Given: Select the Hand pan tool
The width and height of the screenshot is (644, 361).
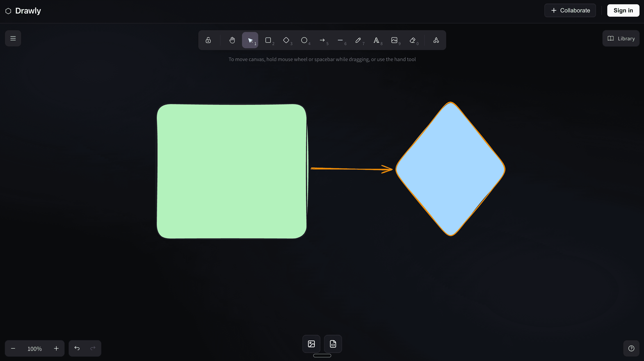Looking at the screenshot, I should click(232, 40).
